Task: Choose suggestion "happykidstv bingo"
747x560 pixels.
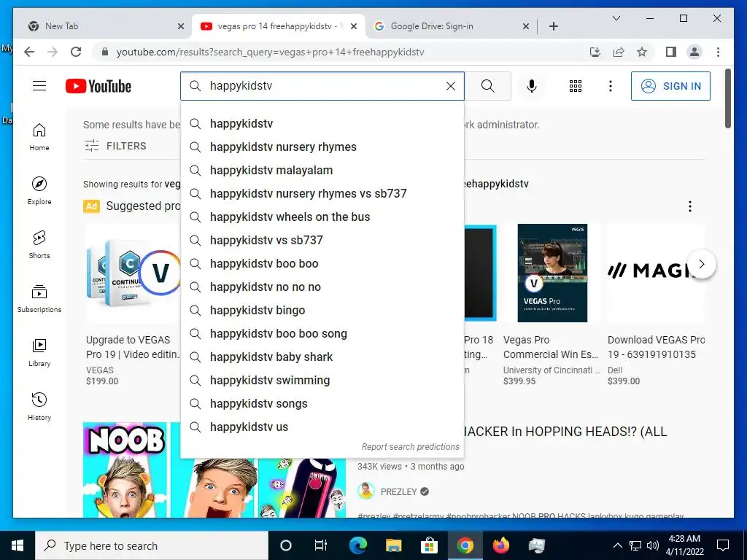Action: point(322,310)
